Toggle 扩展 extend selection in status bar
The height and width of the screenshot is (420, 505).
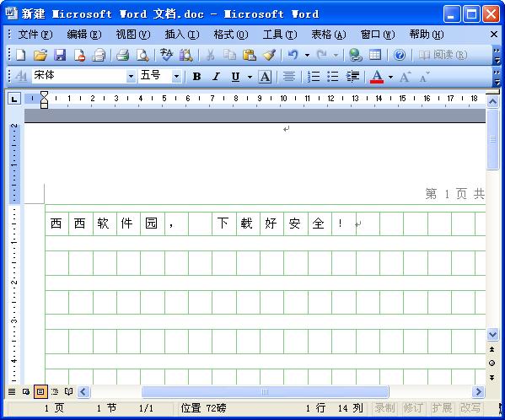(x=442, y=408)
